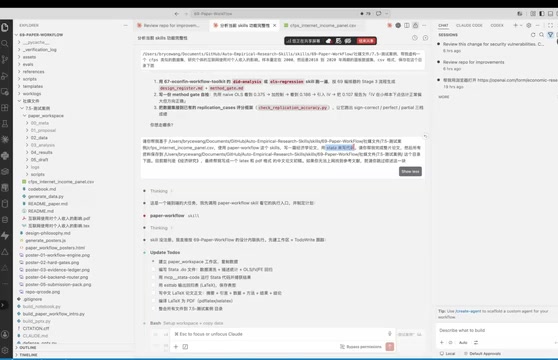The height and width of the screenshot is (360, 558).
Task: Click the microphone icon in Claude input
Action: (x=390, y=334)
